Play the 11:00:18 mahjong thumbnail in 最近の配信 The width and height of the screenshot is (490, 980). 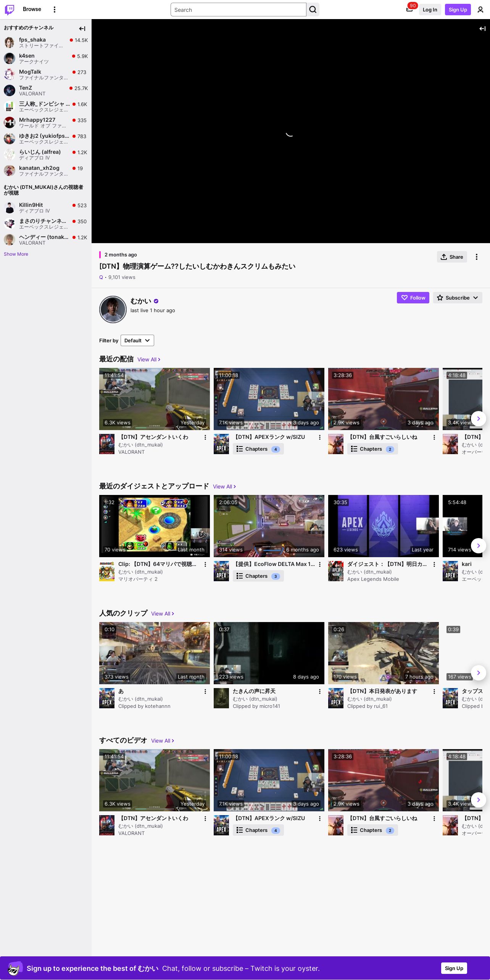pyautogui.click(x=269, y=399)
